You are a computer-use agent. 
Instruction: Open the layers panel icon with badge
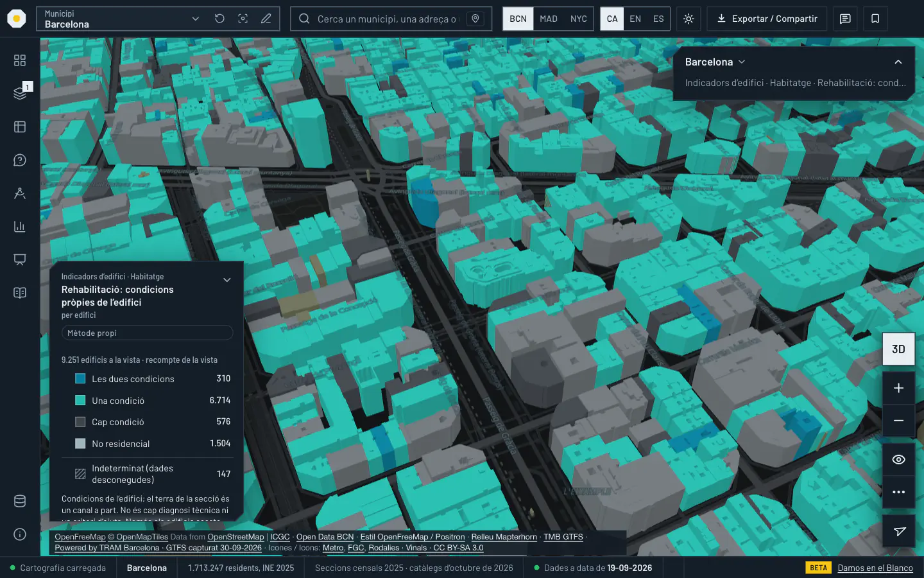[20, 93]
